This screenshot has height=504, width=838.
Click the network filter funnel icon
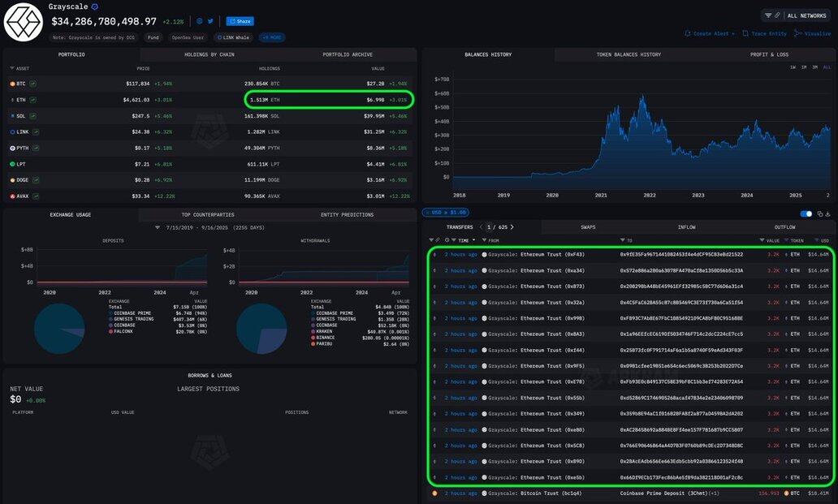point(768,15)
